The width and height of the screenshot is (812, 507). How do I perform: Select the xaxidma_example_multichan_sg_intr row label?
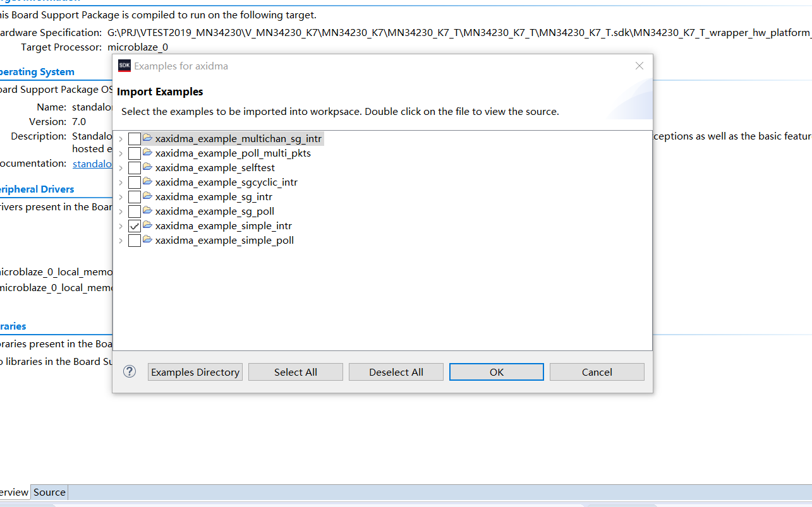(239, 138)
